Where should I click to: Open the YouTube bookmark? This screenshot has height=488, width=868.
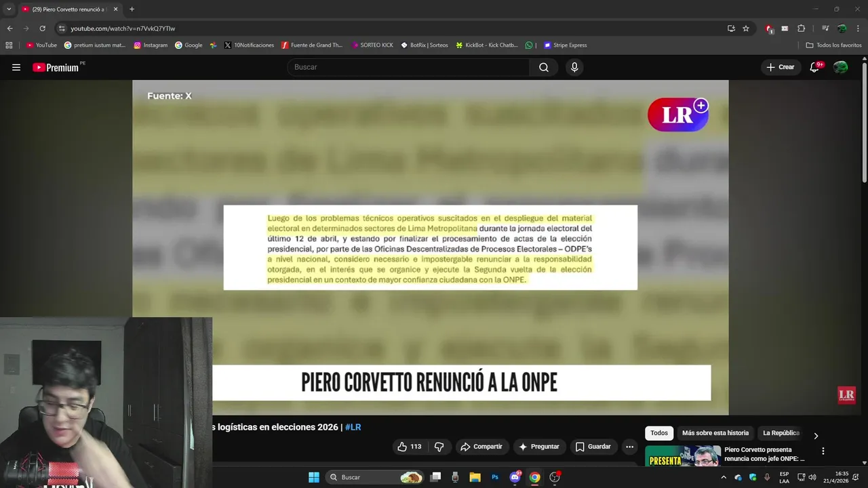click(41, 45)
